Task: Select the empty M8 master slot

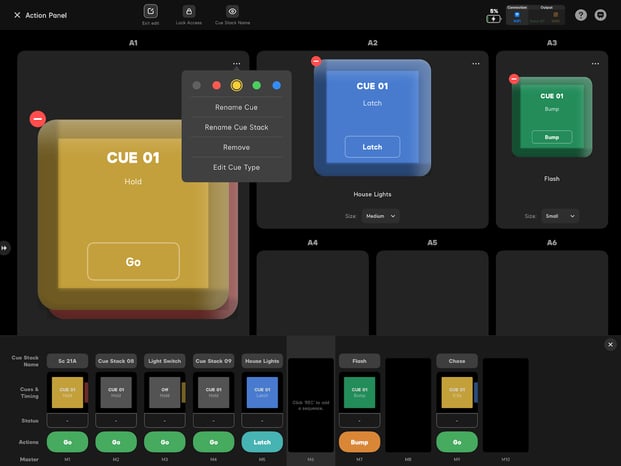Action: point(408,405)
